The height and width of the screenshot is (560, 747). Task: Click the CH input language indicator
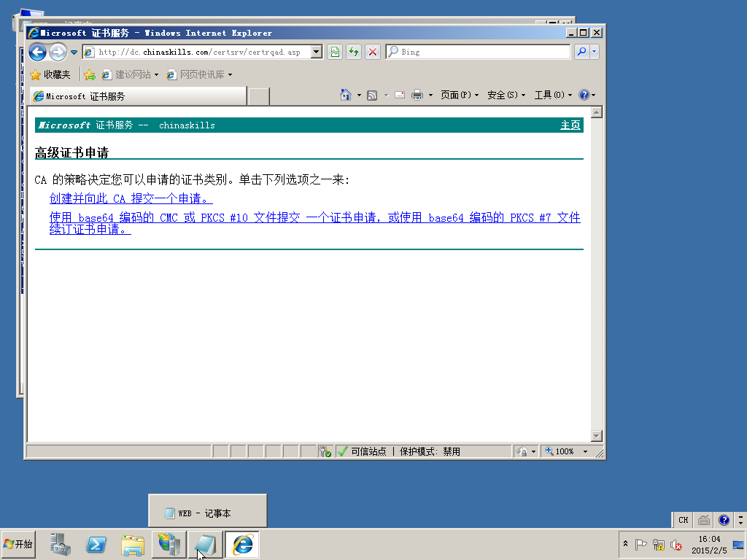(x=683, y=520)
